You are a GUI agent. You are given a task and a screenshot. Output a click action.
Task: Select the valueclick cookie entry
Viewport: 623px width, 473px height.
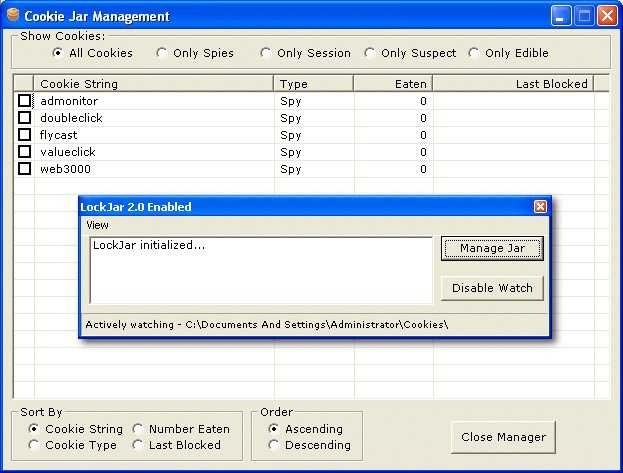68,152
